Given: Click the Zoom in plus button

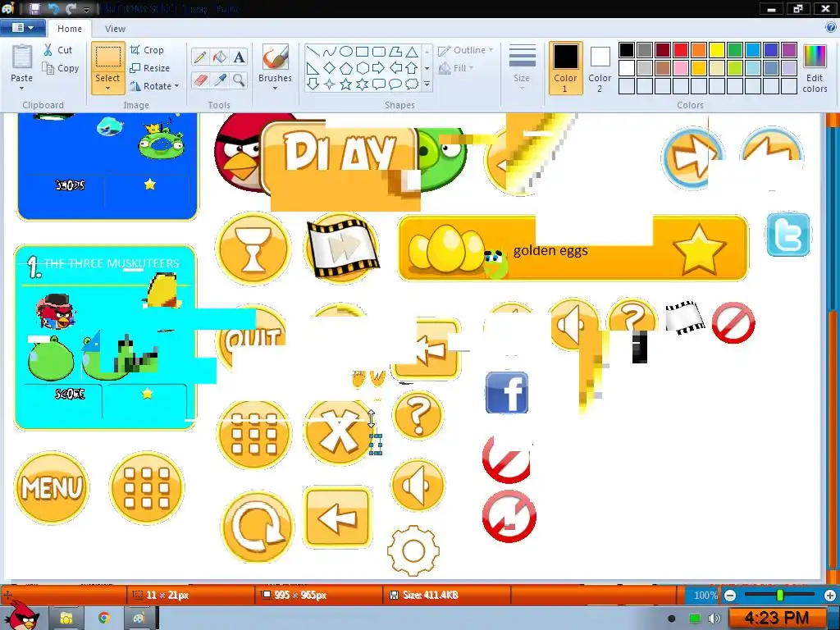Looking at the screenshot, I should (830, 596).
